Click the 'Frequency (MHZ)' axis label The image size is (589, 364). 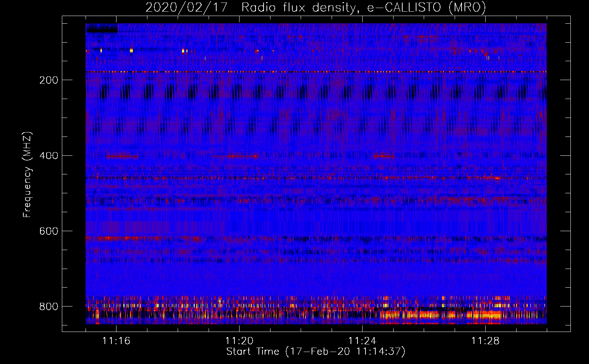click(27, 174)
